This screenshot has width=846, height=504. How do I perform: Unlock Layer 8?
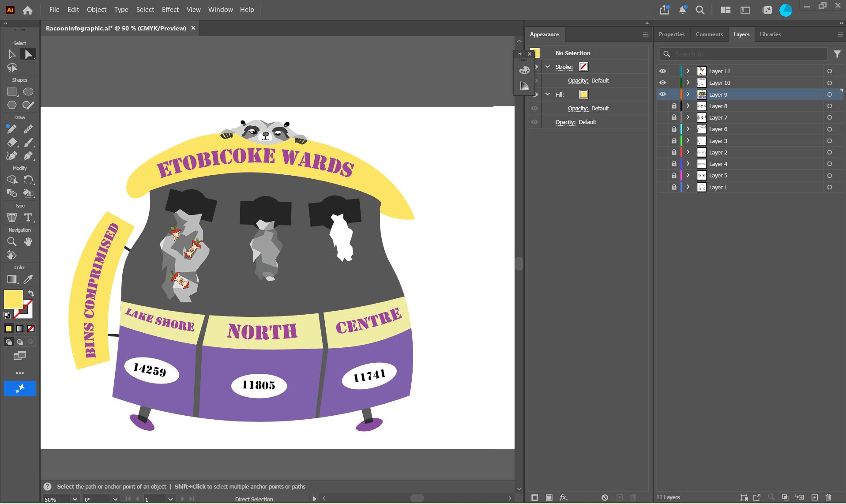click(x=674, y=106)
